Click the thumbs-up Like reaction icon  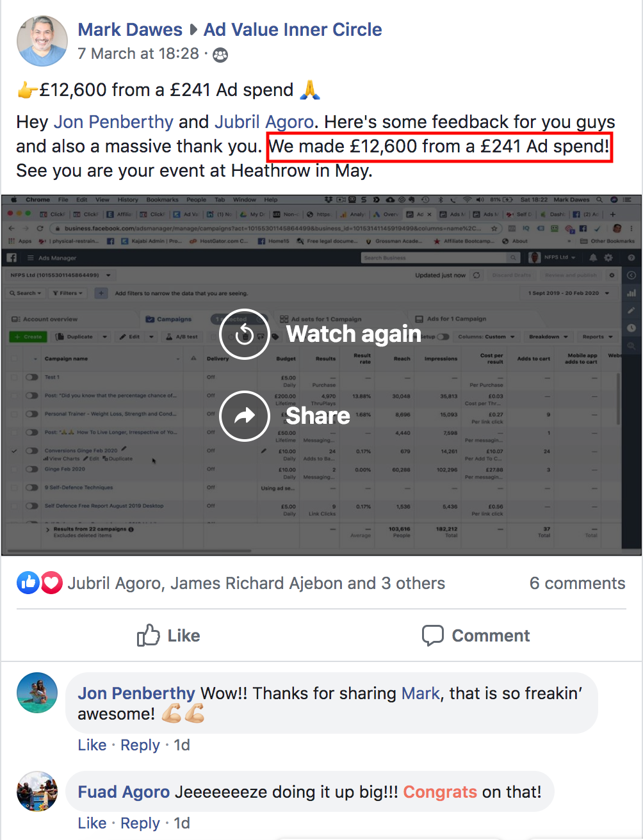[x=28, y=583]
